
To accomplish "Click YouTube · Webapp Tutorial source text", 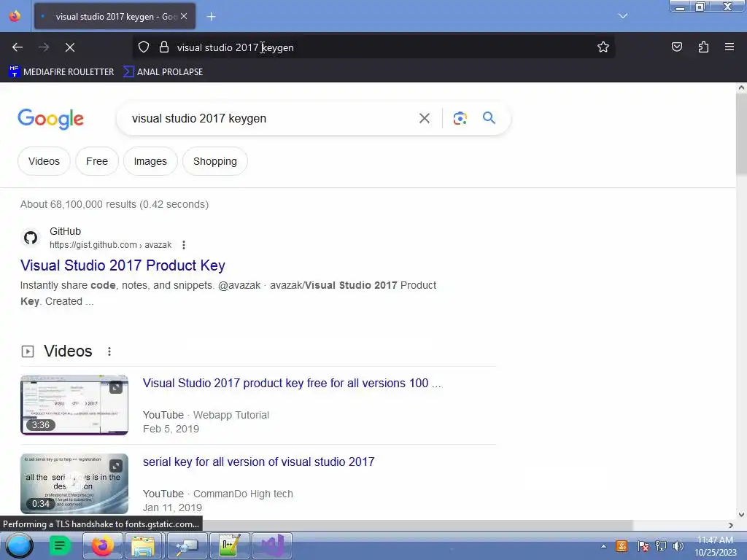I will tap(206, 415).
